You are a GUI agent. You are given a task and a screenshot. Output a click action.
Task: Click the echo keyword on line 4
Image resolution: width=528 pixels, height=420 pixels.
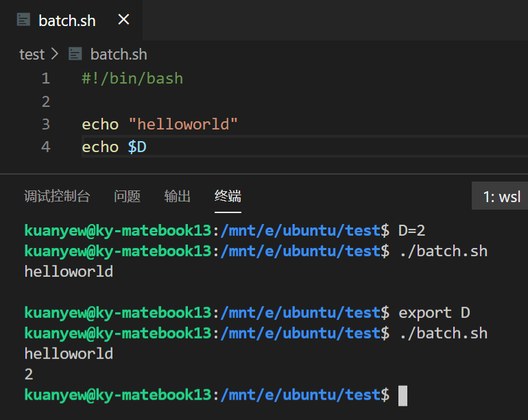tap(100, 147)
